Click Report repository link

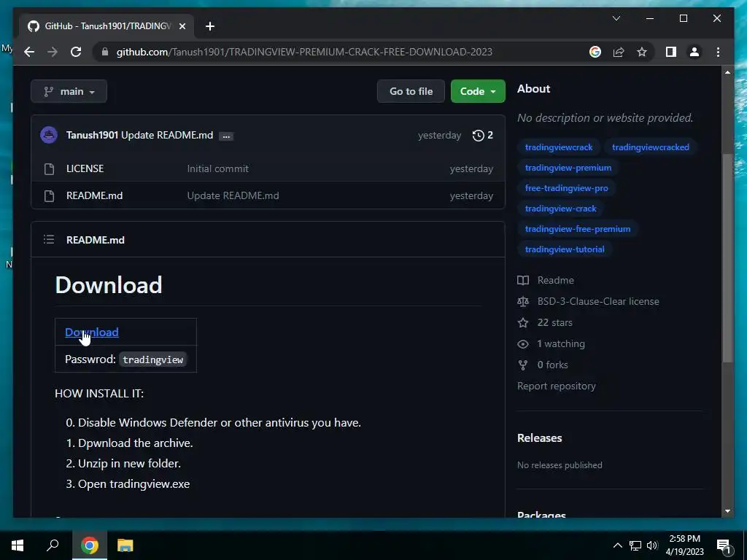coord(557,386)
